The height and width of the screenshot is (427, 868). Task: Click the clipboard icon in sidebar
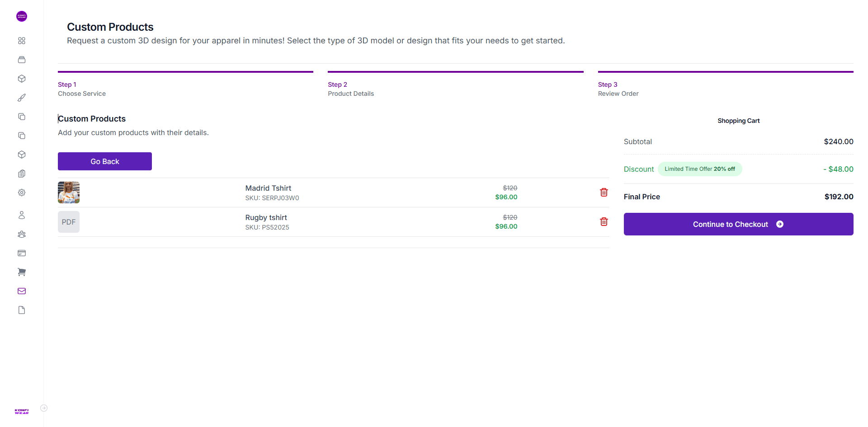point(22,174)
